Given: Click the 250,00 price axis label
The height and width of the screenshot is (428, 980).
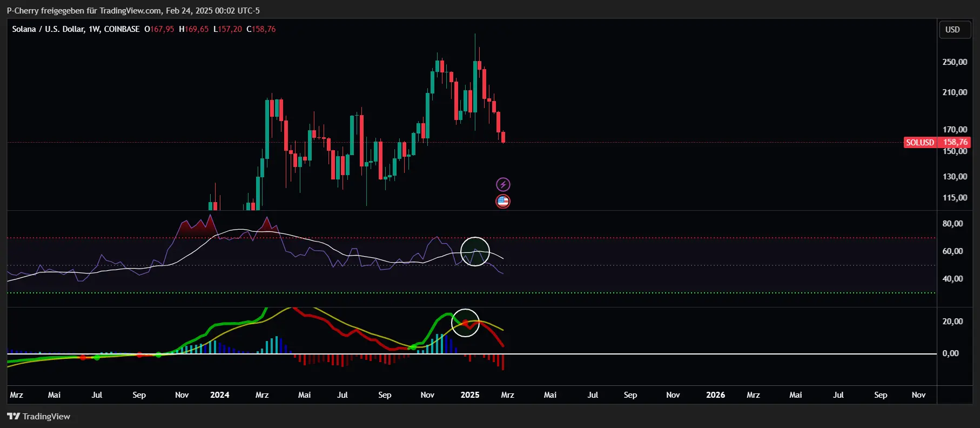Looking at the screenshot, I should pyautogui.click(x=955, y=62).
